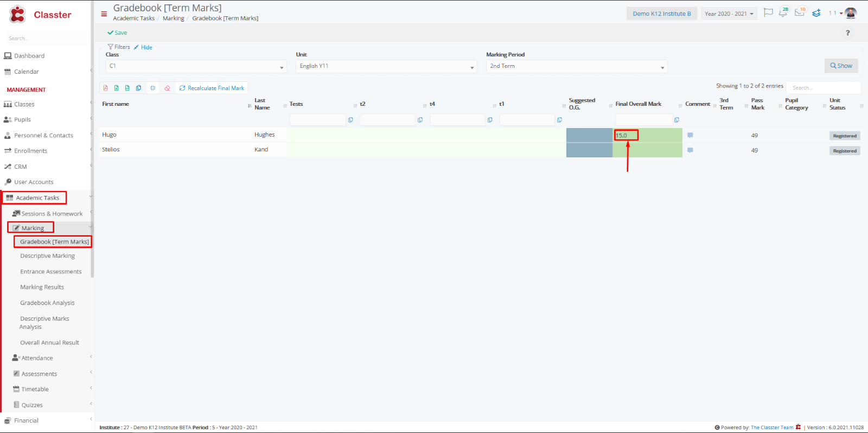Open notifications bell with 28 badge

point(783,12)
